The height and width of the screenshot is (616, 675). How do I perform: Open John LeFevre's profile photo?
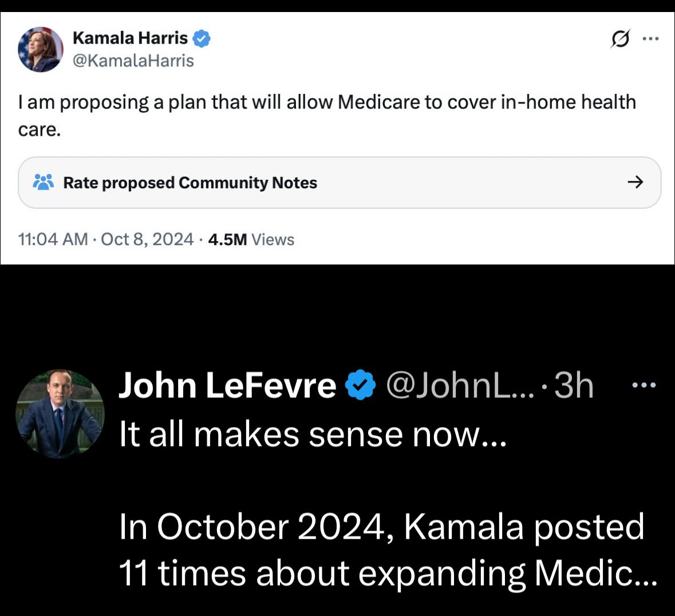(60, 414)
